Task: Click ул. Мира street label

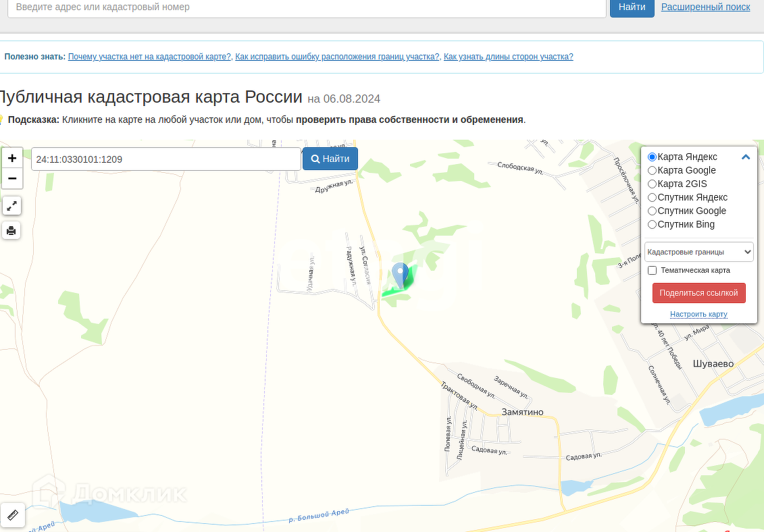Action: (696, 333)
